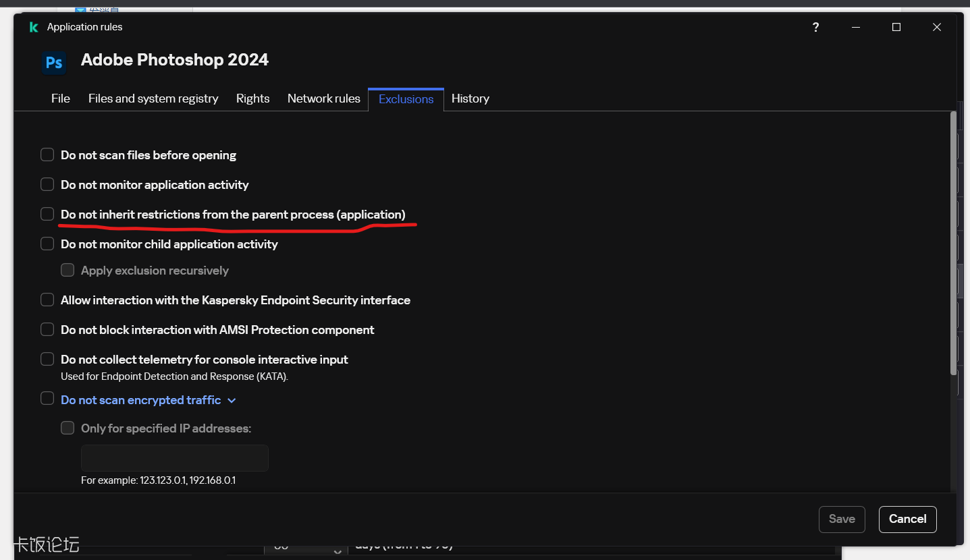Click the For example IP addresses hint text
This screenshot has height=560, width=970.
pos(158,480)
